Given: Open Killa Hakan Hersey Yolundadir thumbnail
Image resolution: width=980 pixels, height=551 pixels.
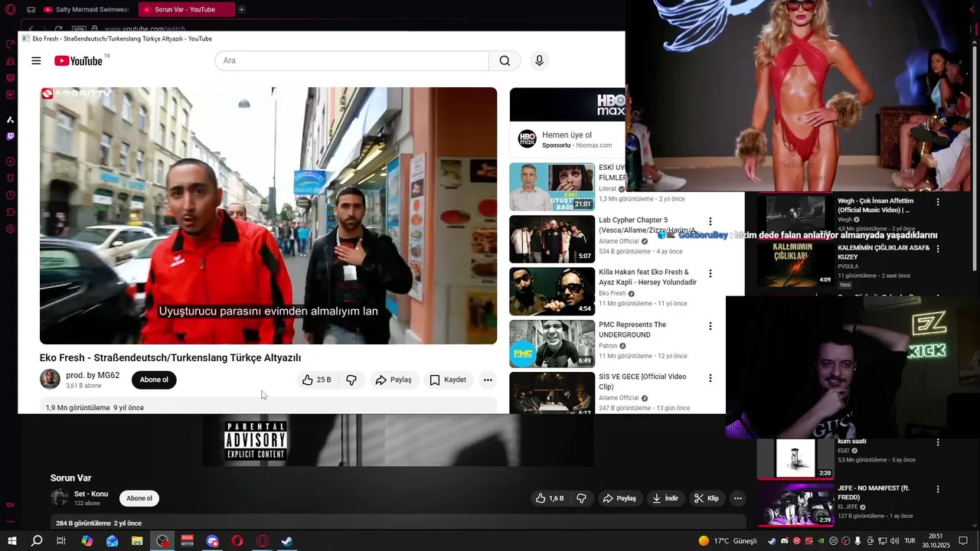Looking at the screenshot, I should tap(552, 291).
